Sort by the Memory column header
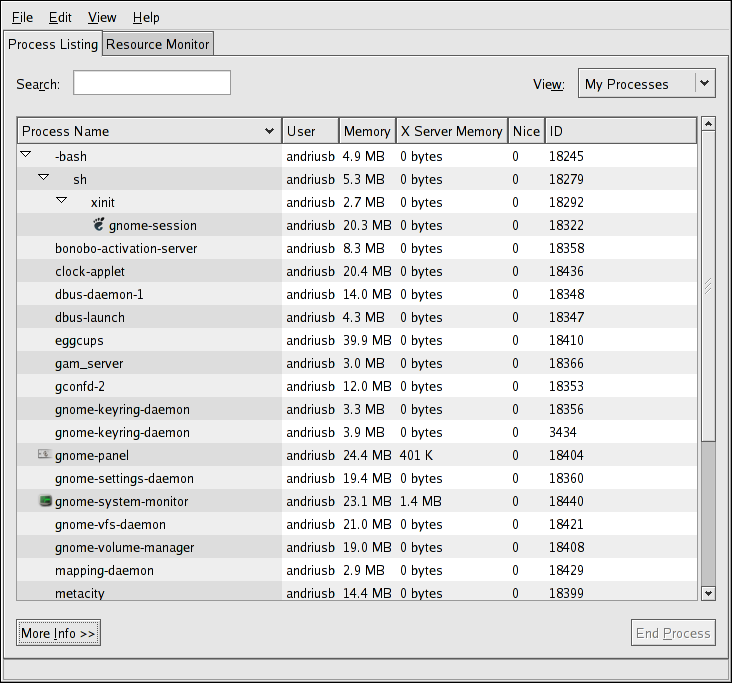 pyautogui.click(x=367, y=131)
